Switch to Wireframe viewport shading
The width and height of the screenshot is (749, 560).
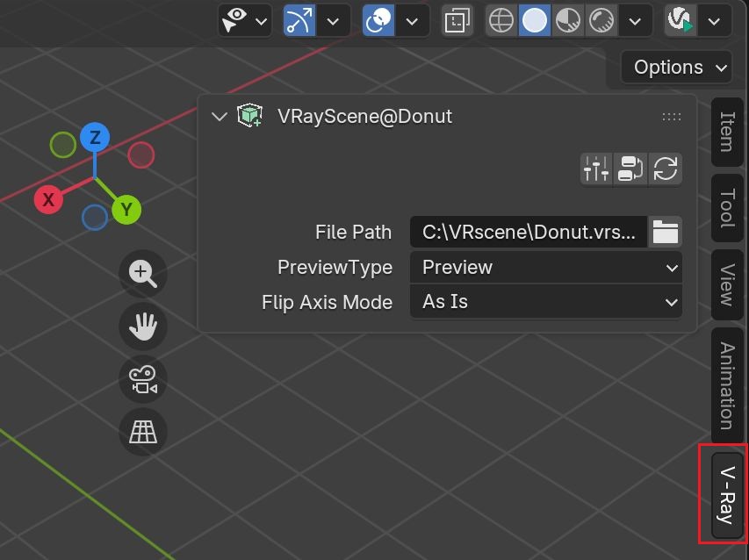(501, 20)
